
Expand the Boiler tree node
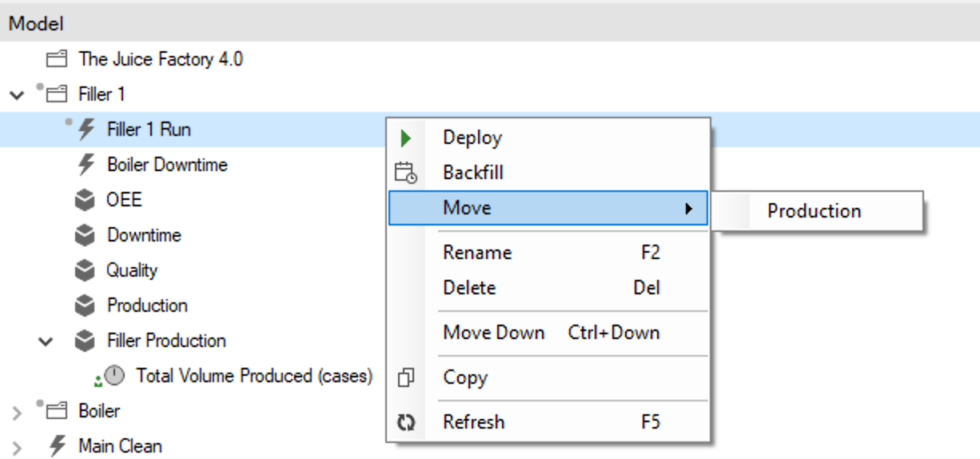click(x=17, y=412)
